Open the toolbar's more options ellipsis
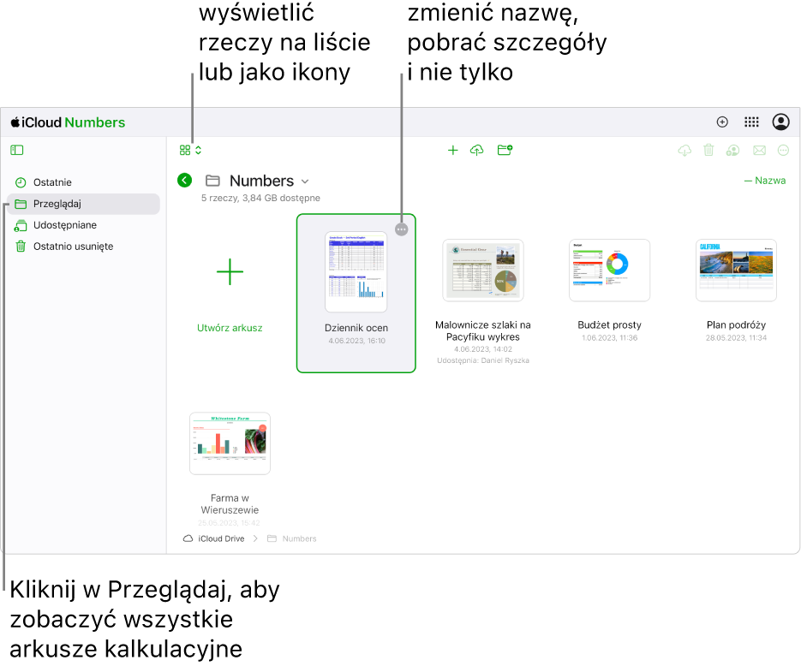The width and height of the screenshot is (801, 672). [x=783, y=150]
